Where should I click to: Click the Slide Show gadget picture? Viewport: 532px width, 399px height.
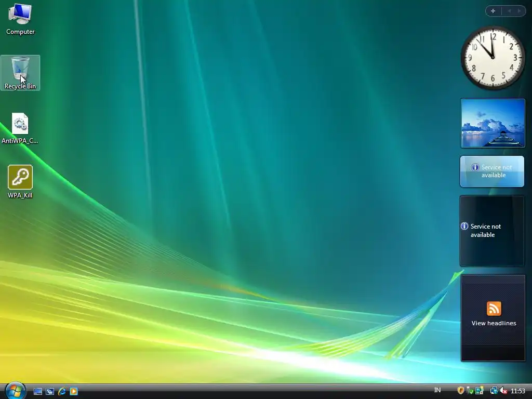(493, 123)
